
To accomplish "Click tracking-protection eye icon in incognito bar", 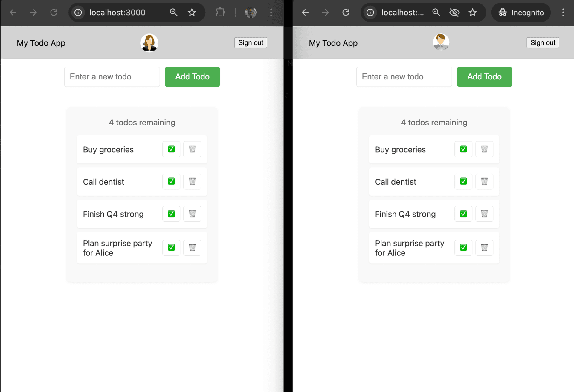I will (454, 13).
